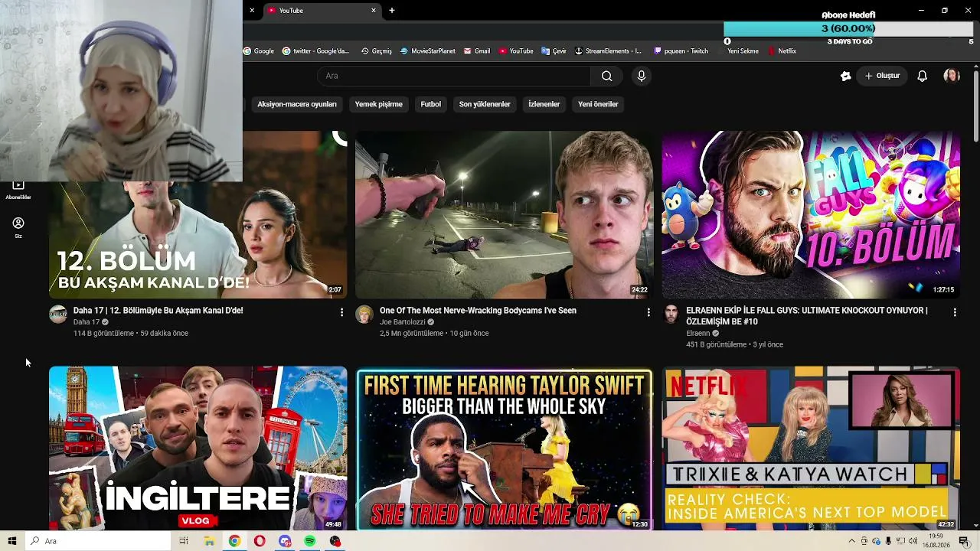Image resolution: width=980 pixels, height=551 pixels.
Task: Open the YouTube bookmark in bookmarks bar
Action: click(516, 51)
